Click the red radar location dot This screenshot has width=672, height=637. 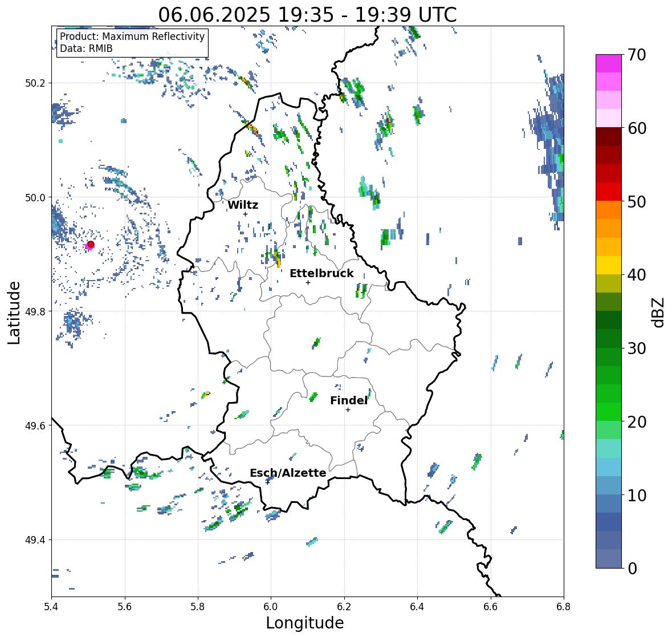(91, 244)
